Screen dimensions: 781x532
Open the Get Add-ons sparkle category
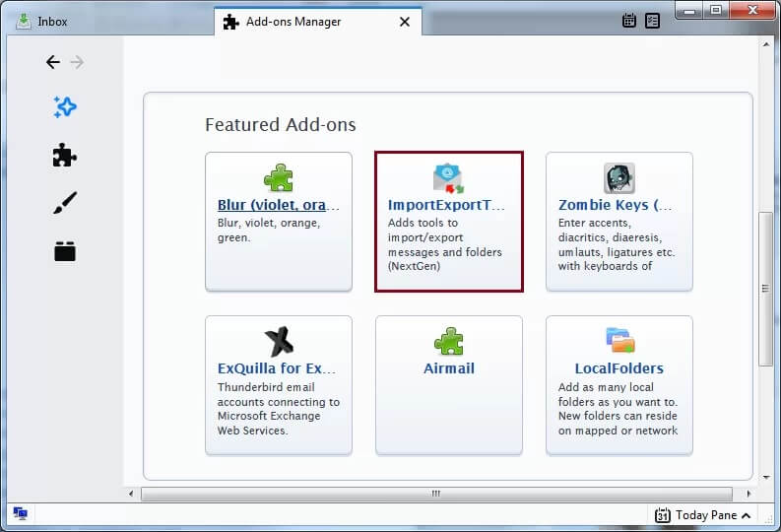(x=65, y=106)
